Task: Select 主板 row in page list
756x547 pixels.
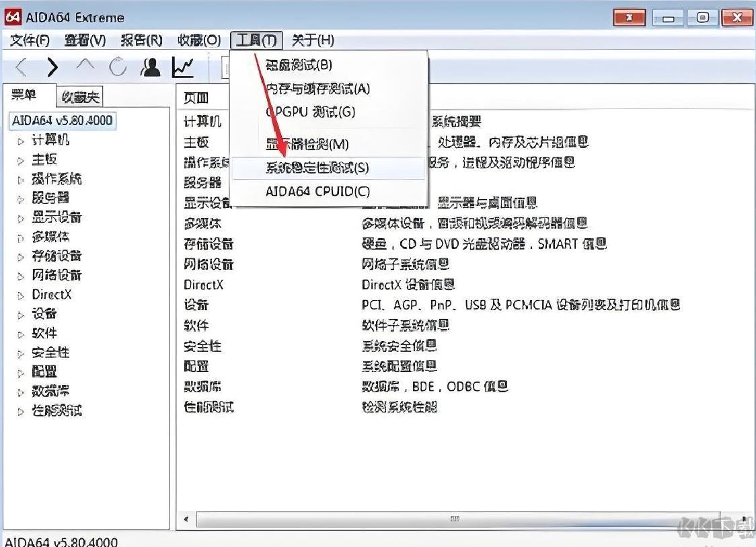Action: (x=196, y=142)
